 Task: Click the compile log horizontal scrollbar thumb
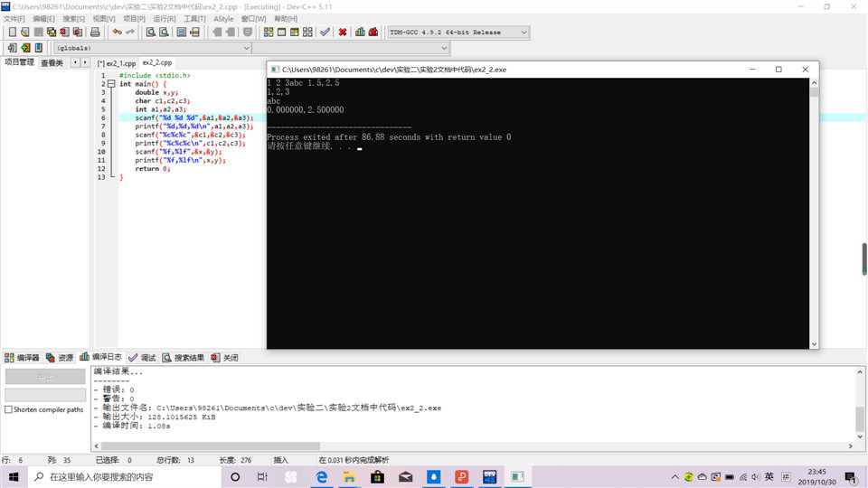click(x=211, y=446)
